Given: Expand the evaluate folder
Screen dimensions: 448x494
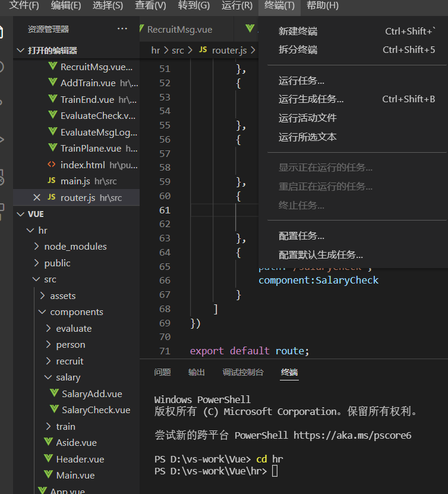Looking at the screenshot, I should coord(48,328).
